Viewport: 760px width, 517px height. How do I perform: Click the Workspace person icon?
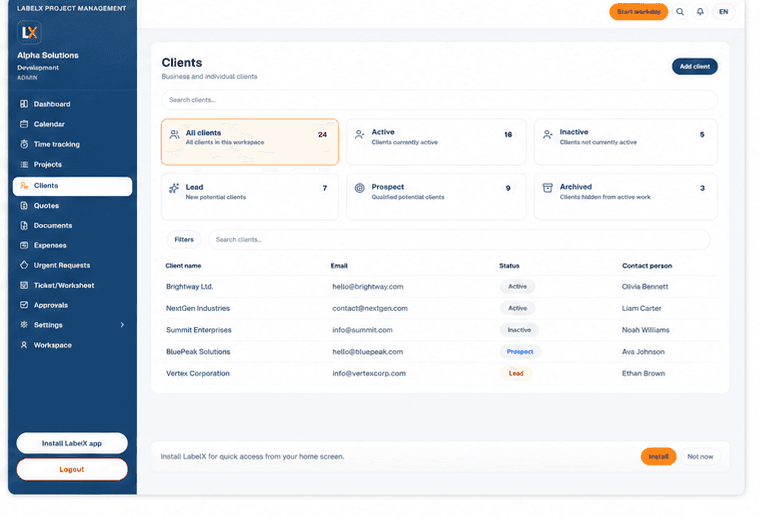[24, 345]
